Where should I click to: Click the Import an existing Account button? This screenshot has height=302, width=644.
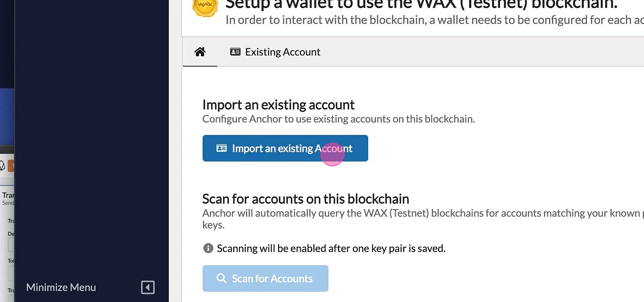pos(285,148)
